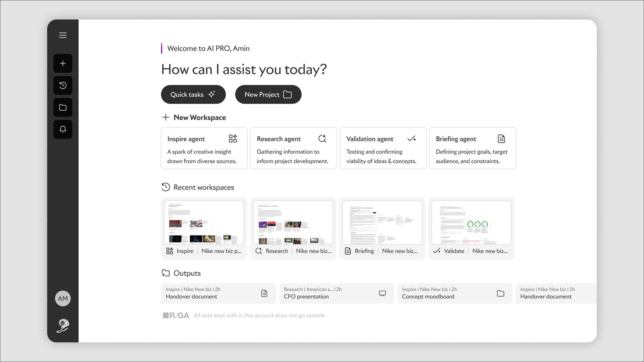Image resolution: width=644 pixels, height=362 pixels.
Task: Open the Briefing recent workspace thumbnail
Action: pyautogui.click(x=382, y=222)
